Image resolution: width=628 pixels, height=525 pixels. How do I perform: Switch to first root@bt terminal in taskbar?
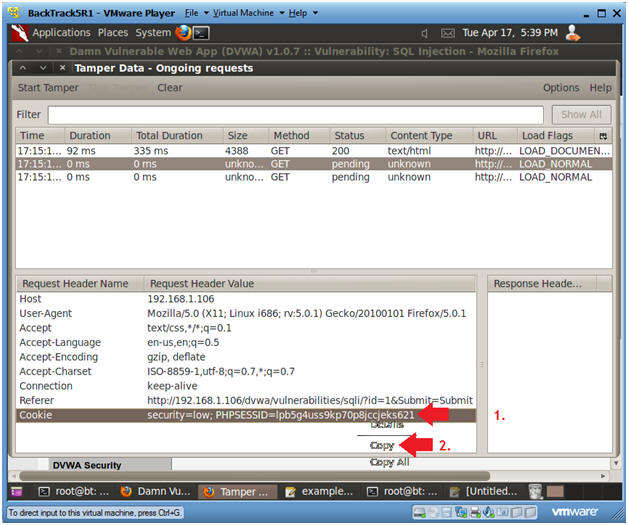click(74, 491)
